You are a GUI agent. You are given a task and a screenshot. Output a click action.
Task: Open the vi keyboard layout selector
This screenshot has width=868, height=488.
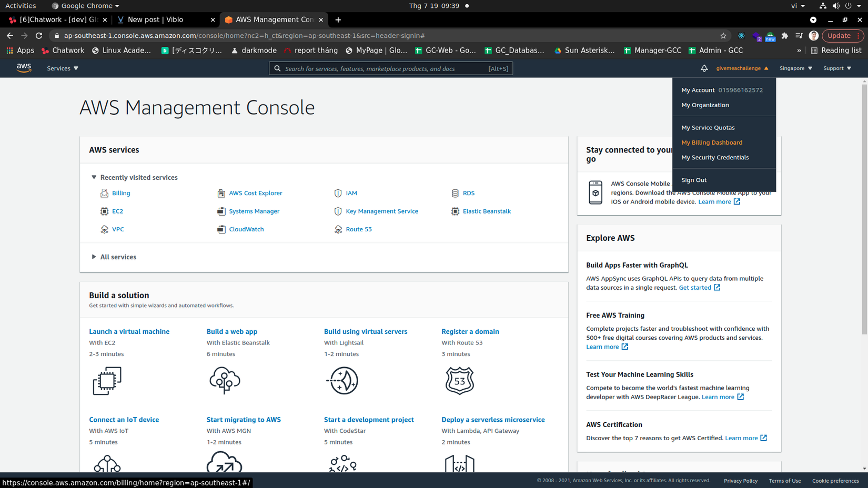(x=798, y=6)
